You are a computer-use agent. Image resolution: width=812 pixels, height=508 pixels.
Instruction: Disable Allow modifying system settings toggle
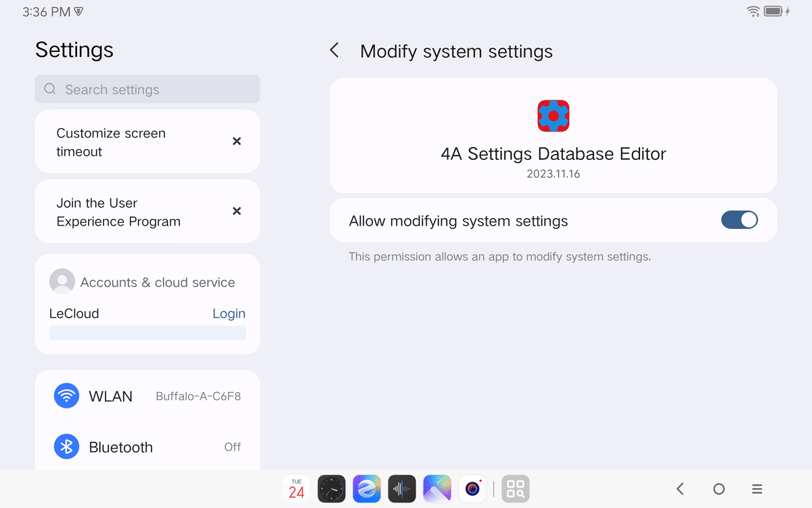(739, 220)
